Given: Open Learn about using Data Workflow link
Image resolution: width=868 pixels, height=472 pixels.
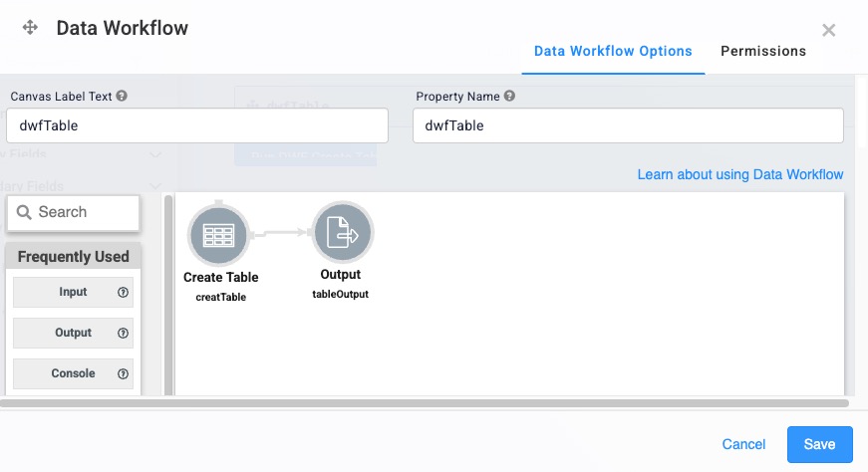Looking at the screenshot, I should (740, 174).
